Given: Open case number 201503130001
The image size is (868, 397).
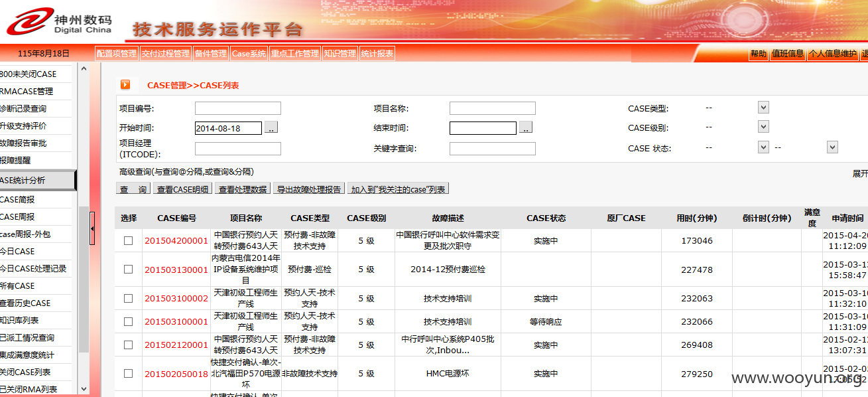Looking at the screenshot, I should click(176, 270).
